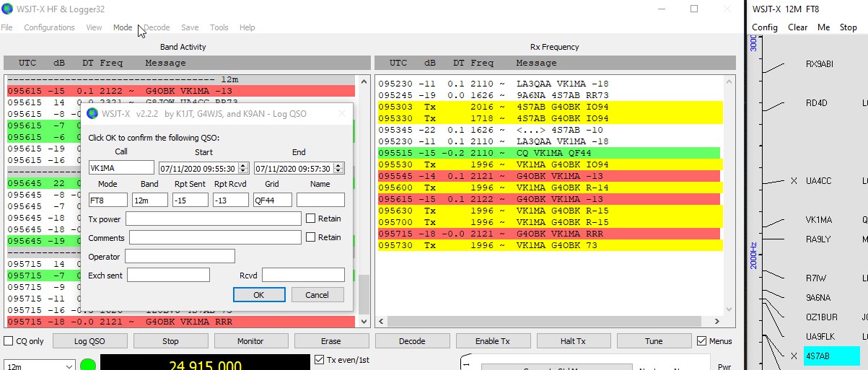Click the WSJT-X globe icon in main title bar
This screenshot has height=370, width=868.
[x=8, y=9]
